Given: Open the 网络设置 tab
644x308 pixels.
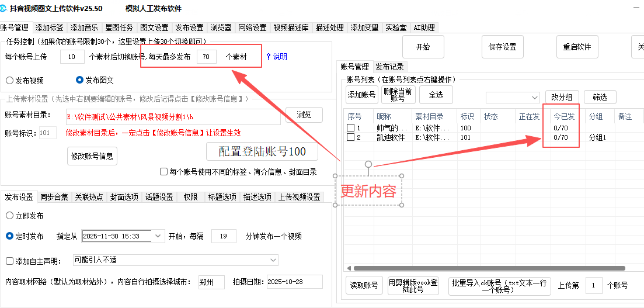Looking at the screenshot, I should pos(253,27).
